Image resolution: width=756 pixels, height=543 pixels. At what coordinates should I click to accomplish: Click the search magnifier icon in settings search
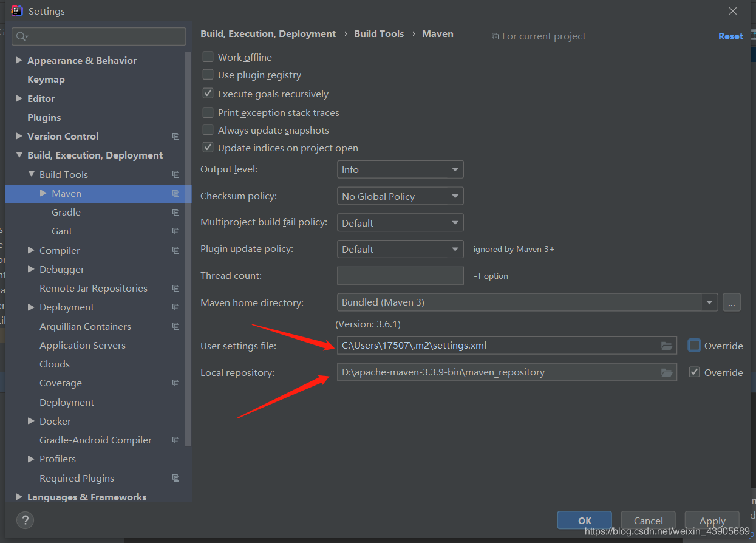pos(21,36)
